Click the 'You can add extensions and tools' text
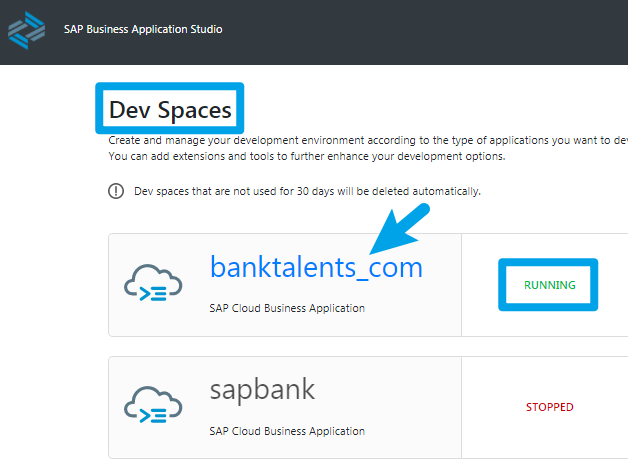Screen dimensions: 628x469 (x=307, y=156)
